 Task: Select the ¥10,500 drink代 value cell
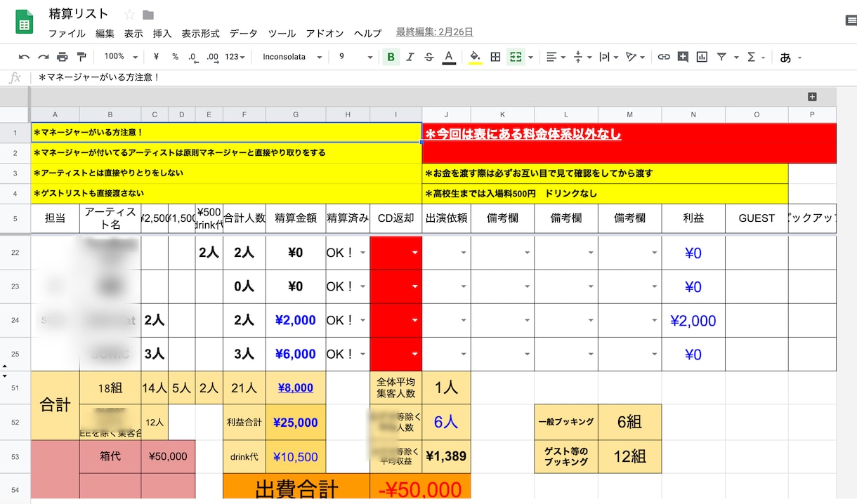[295, 457]
